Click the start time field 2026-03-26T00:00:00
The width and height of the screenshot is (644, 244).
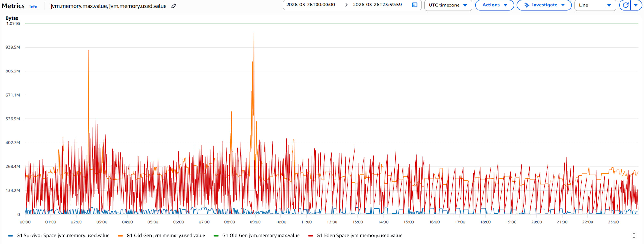coord(310,5)
